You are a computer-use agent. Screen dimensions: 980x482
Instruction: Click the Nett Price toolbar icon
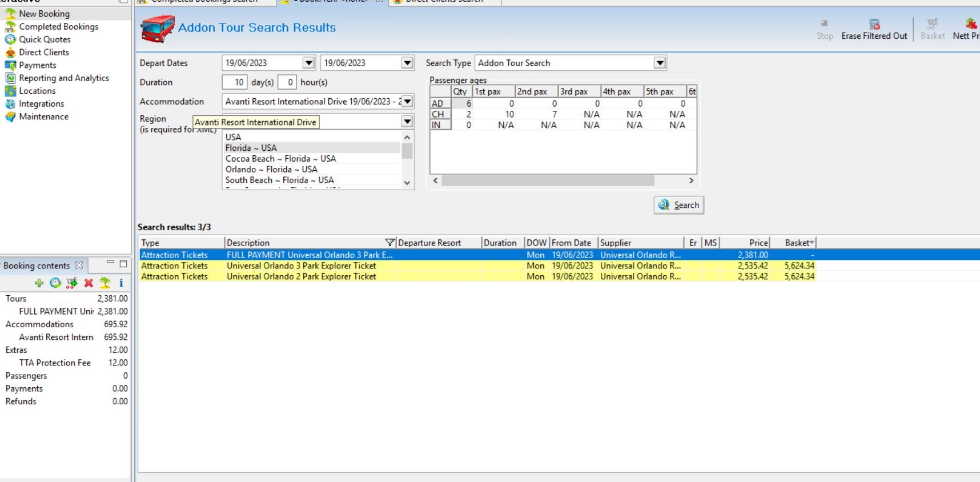pos(970,25)
